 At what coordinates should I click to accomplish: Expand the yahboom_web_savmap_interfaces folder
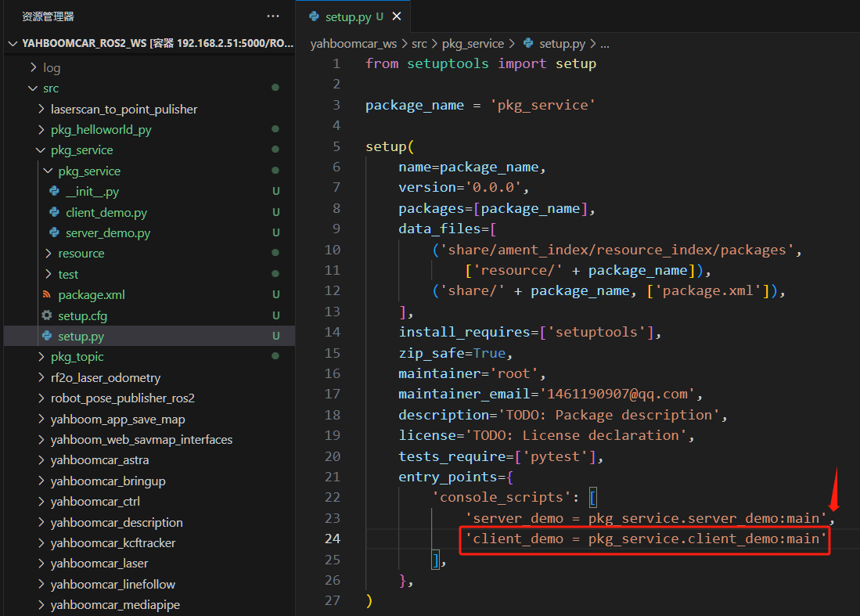(41, 439)
